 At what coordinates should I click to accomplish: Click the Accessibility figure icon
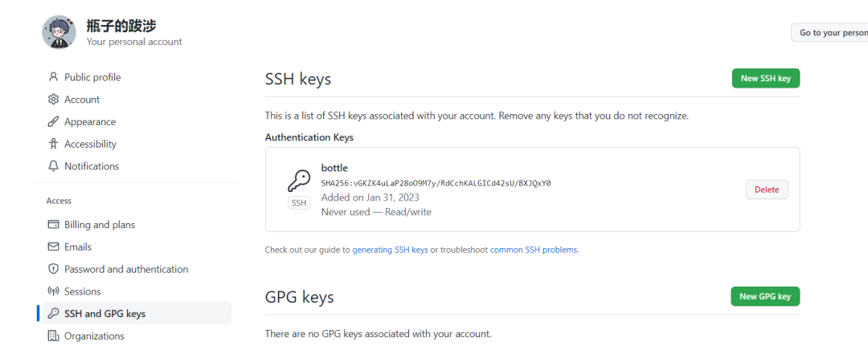54,144
